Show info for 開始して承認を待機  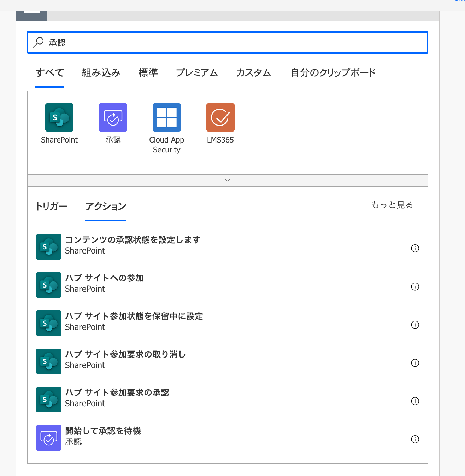pos(415,440)
